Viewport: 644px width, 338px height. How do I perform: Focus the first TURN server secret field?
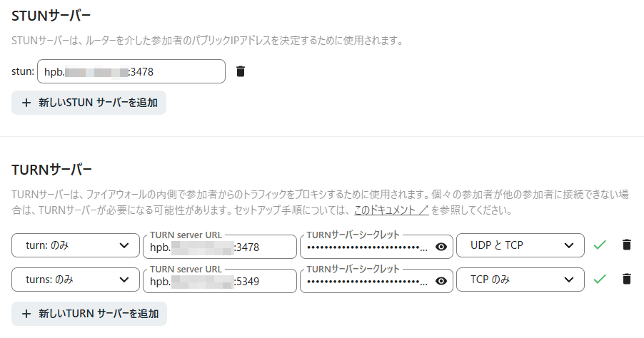(368, 247)
